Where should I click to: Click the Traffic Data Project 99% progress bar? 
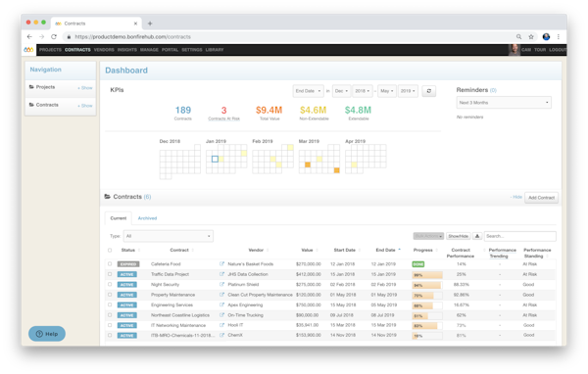[x=427, y=275]
